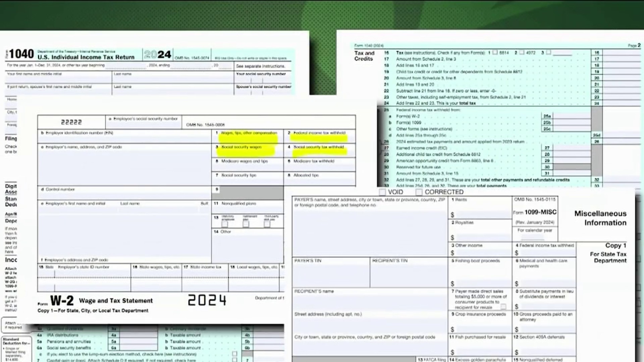
Task: Click 1099-MISC box 6 Medical and health care payments
Action: coord(544,273)
